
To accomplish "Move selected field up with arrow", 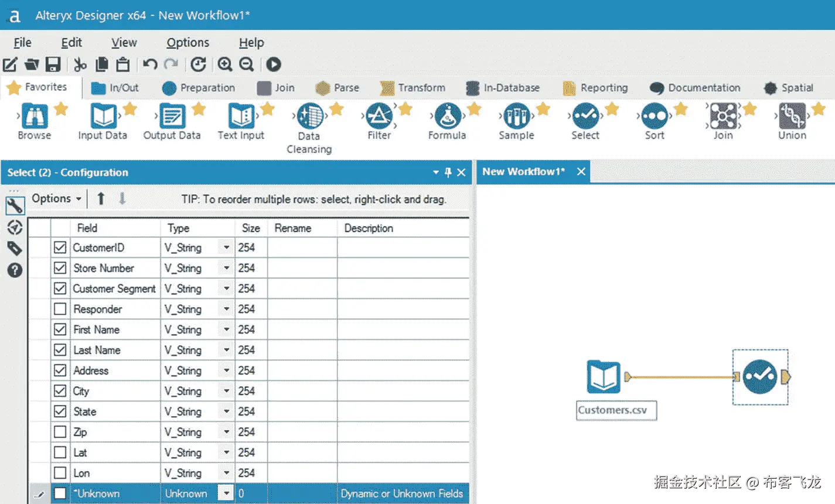I will [x=101, y=199].
